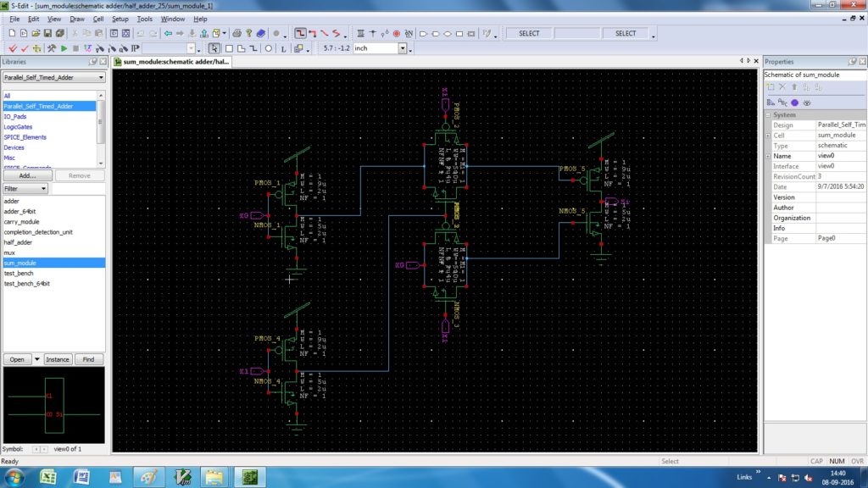Select the rectangle drawing tool
The width and height of the screenshot is (868, 488).
pos(229,48)
